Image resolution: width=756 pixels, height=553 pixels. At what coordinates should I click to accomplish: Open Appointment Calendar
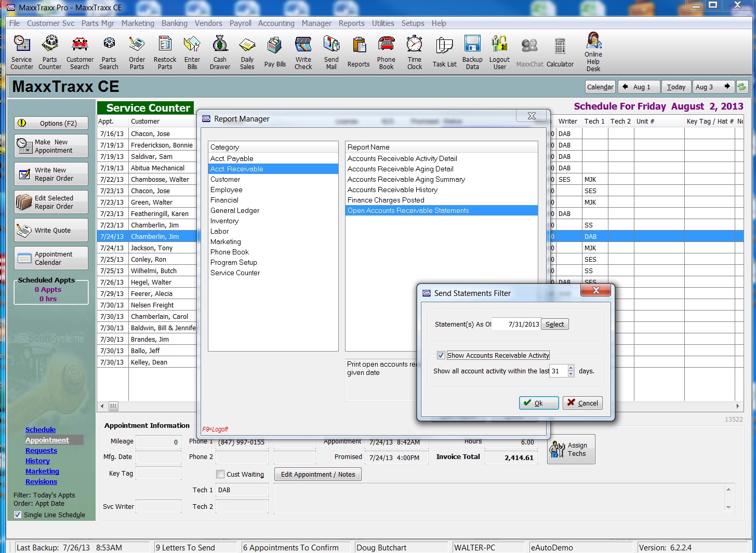pos(51,258)
